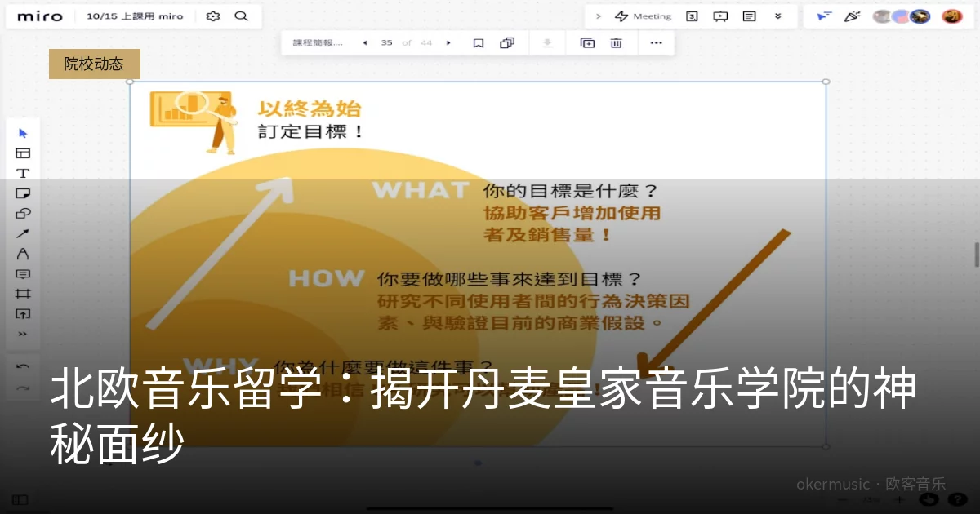
Task: Select text 你要做哪些事來達到目標？
Action: (509, 279)
